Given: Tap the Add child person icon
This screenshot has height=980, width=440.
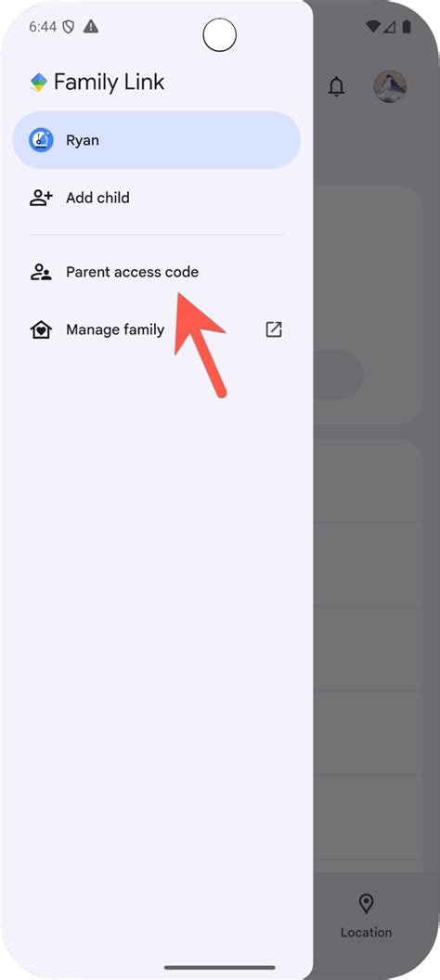Looking at the screenshot, I should coord(41,198).
